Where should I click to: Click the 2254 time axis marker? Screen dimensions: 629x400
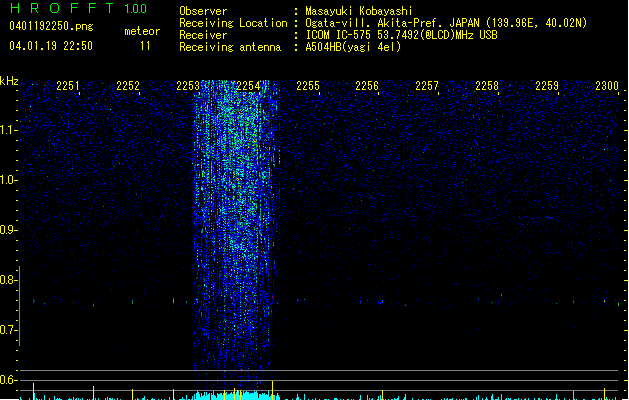(x=248, y=86)
